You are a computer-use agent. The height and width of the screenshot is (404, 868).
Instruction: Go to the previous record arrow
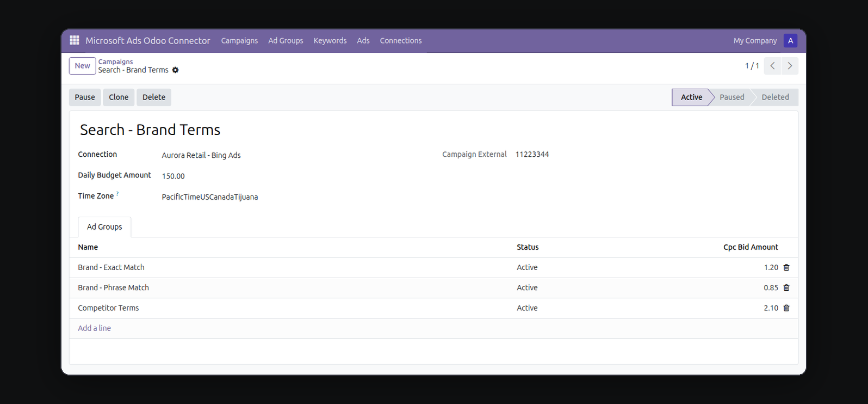[x=772, y=66]
